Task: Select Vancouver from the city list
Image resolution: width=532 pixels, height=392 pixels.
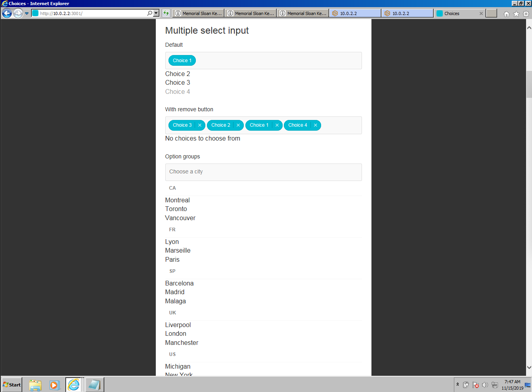Action: coord(263,218)
